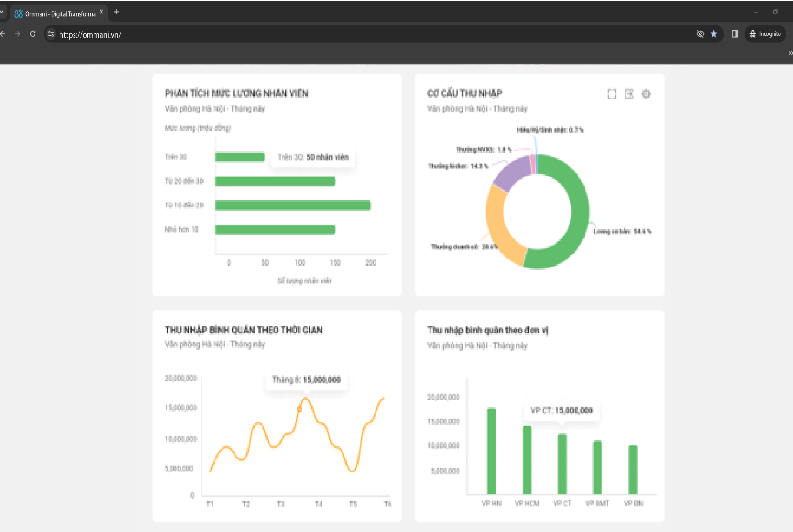
Task: Click the tracking protection eye icon
Action: tap(700, 34)
